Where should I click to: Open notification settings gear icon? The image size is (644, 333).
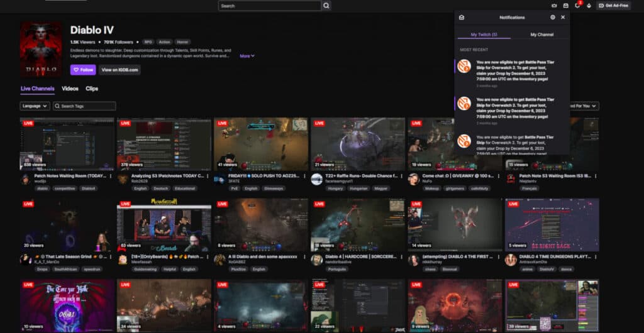click(553, 17)
